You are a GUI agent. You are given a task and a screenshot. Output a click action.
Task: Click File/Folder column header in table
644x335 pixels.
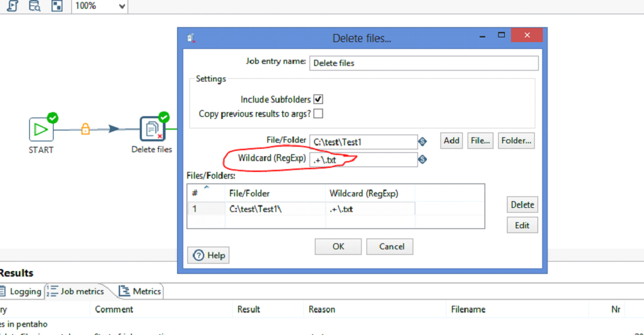point(276,193)
